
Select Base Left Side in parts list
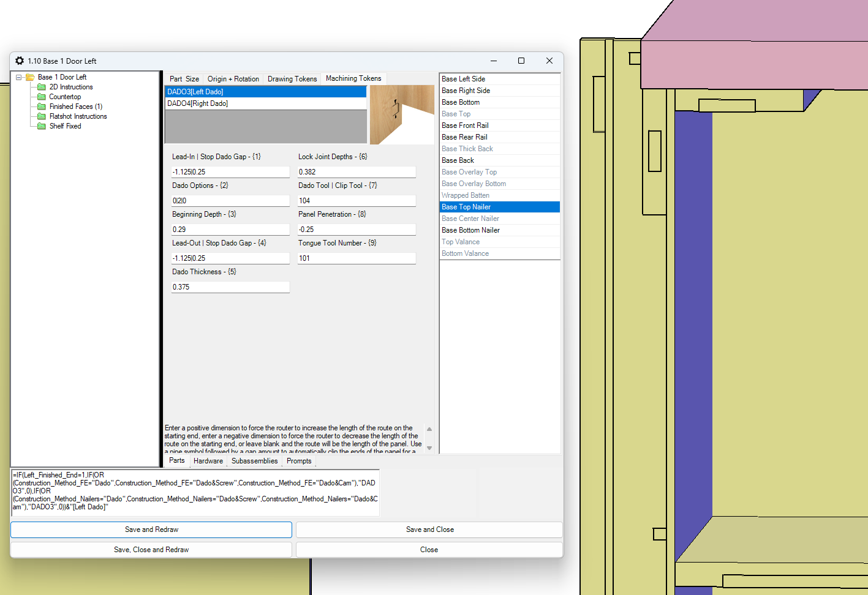pyautogui.click(x=463, y=79)
